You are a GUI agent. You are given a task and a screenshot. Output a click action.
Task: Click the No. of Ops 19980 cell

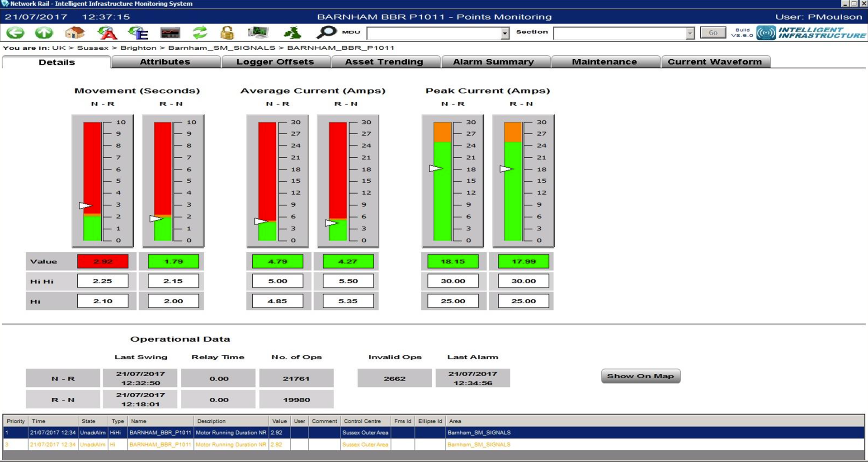point(297,400)
